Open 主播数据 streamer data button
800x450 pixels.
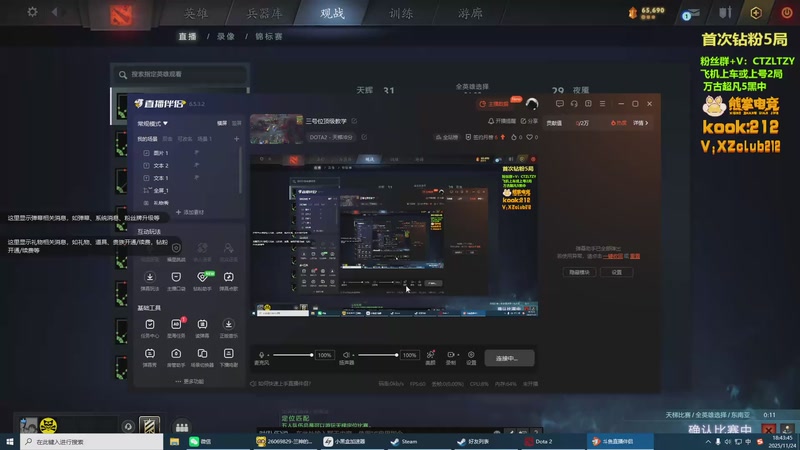(495, 104)
